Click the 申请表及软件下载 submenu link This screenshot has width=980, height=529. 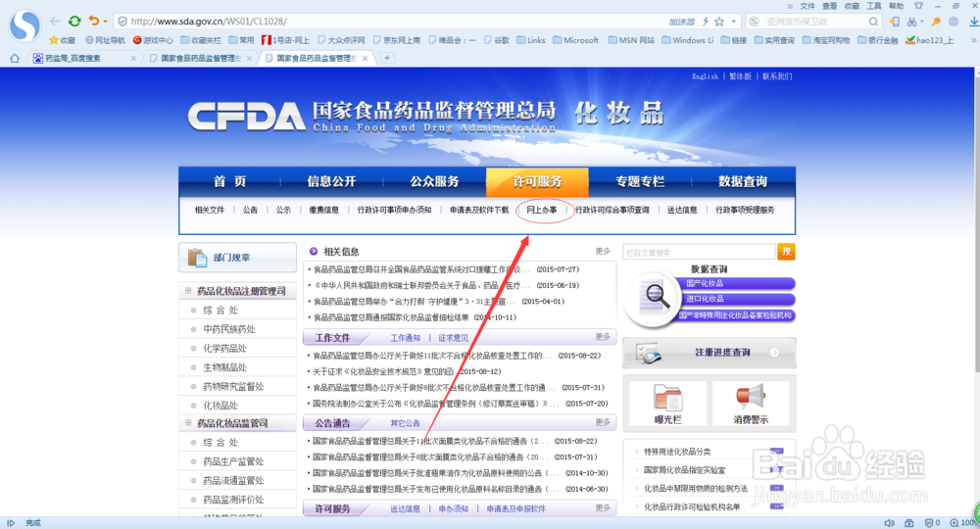(x=479, y=210)
